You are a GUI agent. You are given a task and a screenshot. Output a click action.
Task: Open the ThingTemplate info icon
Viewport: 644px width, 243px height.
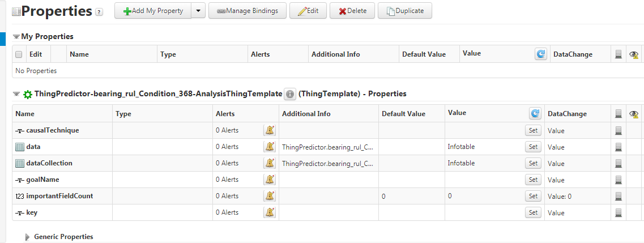tap(289, 94)
